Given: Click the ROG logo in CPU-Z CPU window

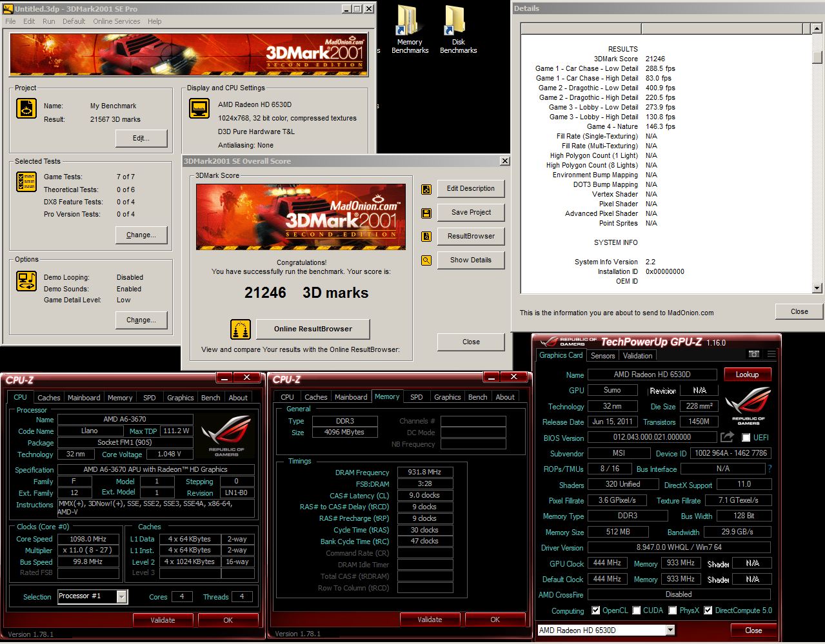Looking at the screenshot, I should coord(226,437).
